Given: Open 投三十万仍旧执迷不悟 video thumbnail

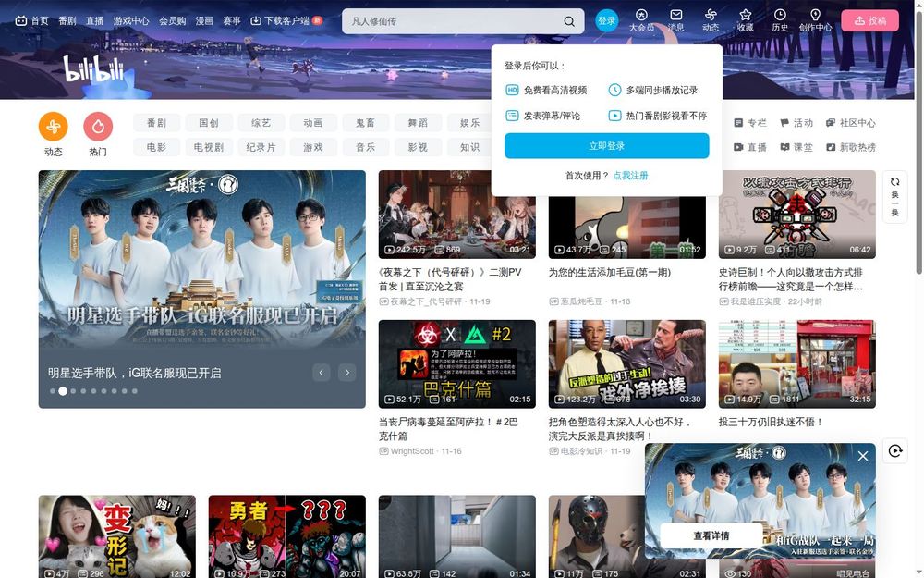Looking at the screenshot, I should pos(796,363).
